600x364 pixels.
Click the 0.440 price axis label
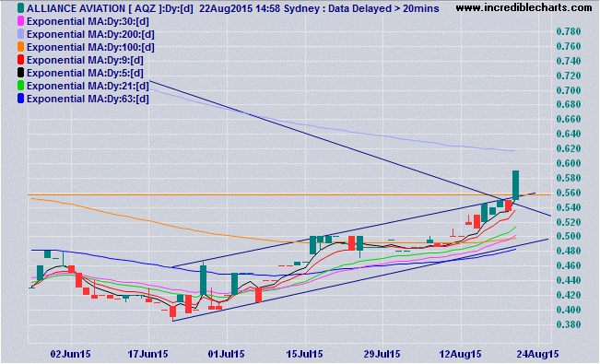[569, 280]
